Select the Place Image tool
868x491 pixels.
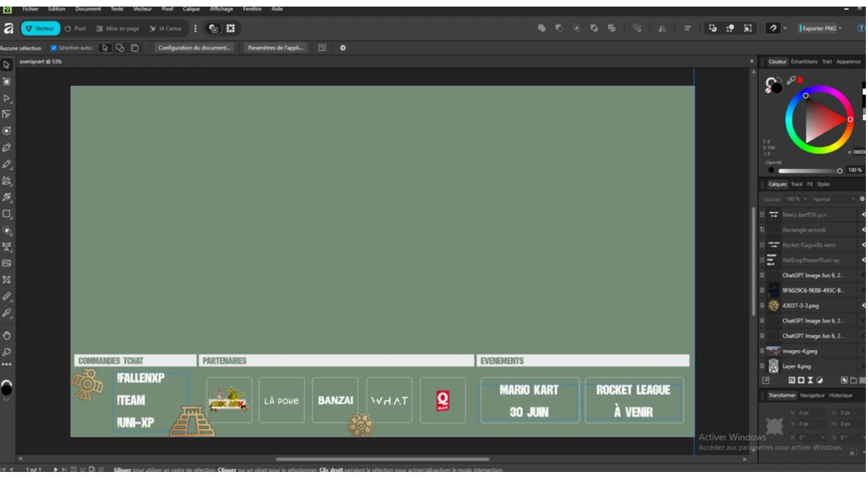point(7,263)
